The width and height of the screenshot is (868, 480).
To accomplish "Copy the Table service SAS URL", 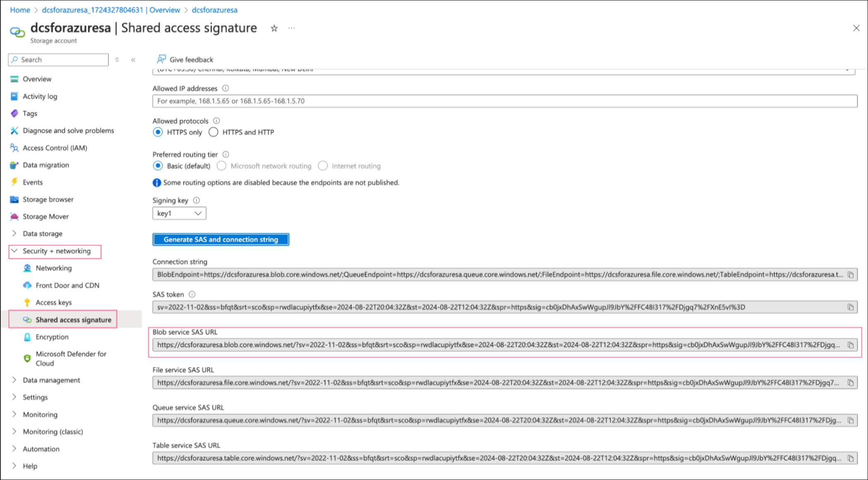I will 851,459.
